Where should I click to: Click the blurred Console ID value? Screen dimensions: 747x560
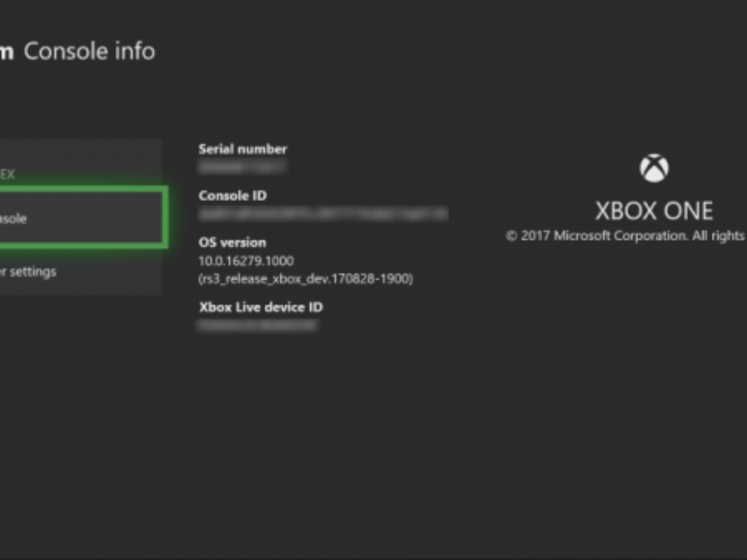323,214
